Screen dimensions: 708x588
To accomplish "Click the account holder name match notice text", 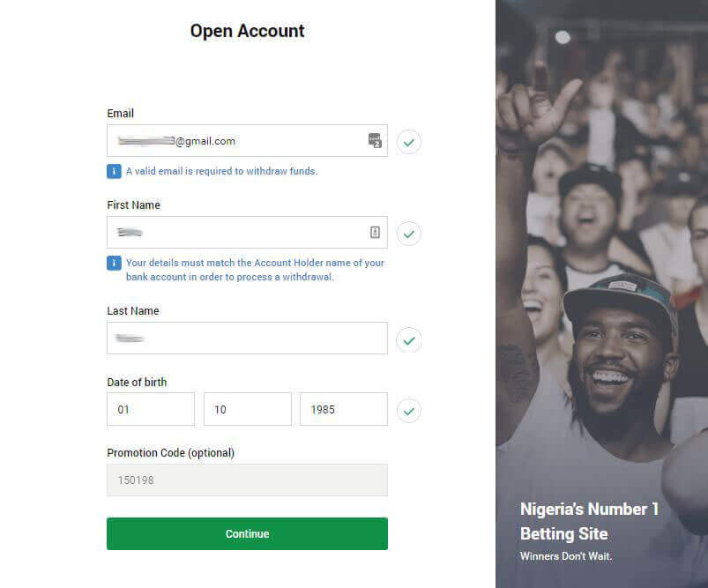I will point(255,270).
